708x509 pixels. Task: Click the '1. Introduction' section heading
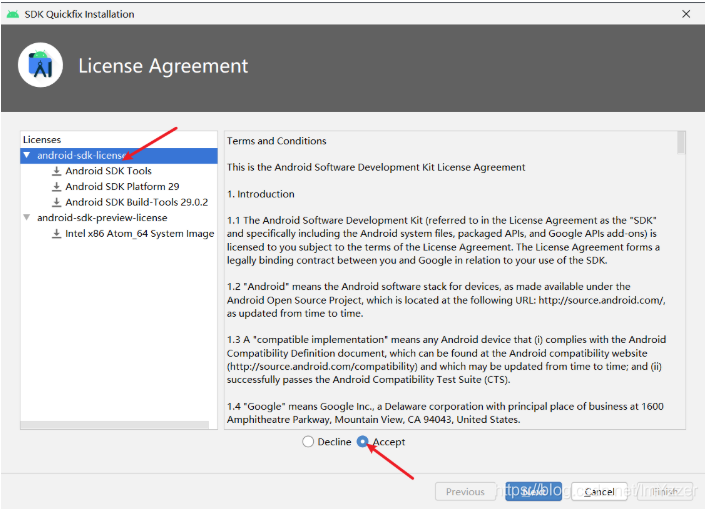point(261,194)
